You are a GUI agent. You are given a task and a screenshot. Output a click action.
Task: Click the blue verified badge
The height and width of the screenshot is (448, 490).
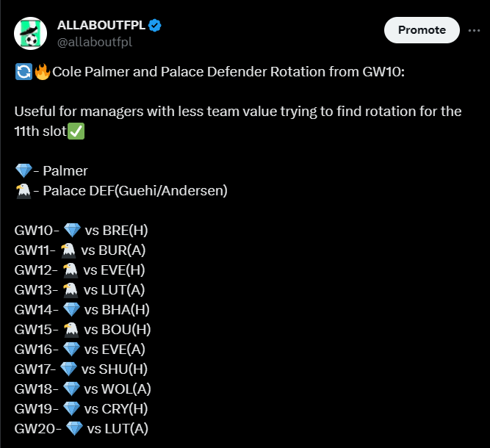tap(155, 25)
